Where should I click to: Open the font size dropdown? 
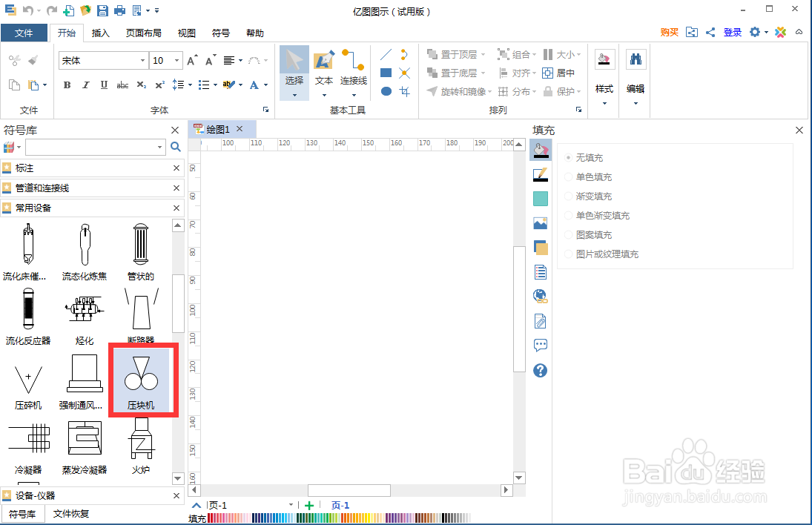click(175, 60)
